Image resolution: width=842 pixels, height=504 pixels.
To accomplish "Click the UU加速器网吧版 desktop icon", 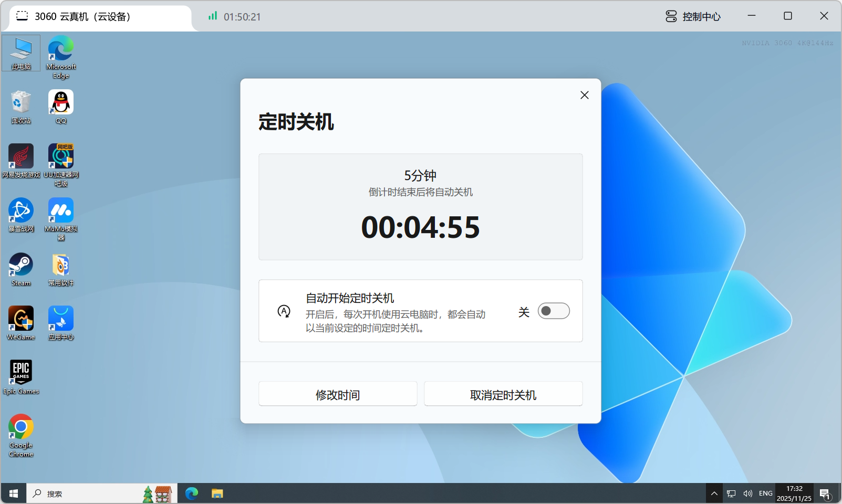I will [61, 156].
